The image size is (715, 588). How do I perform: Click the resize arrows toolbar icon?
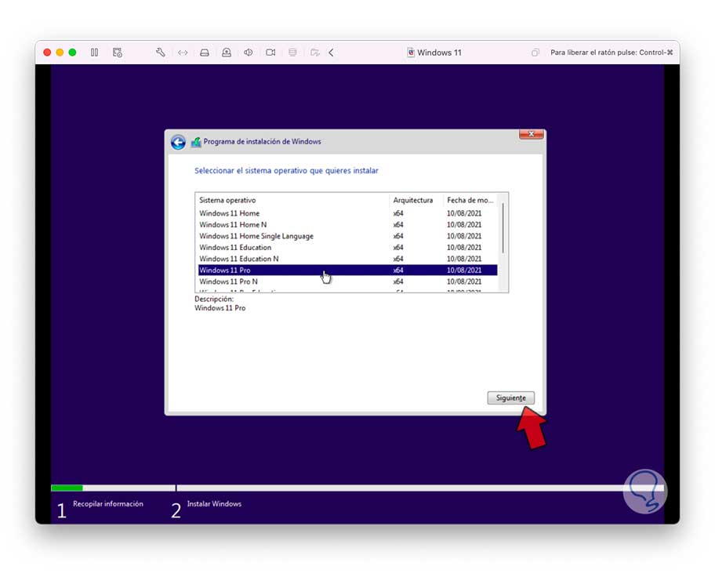[183, 53]
